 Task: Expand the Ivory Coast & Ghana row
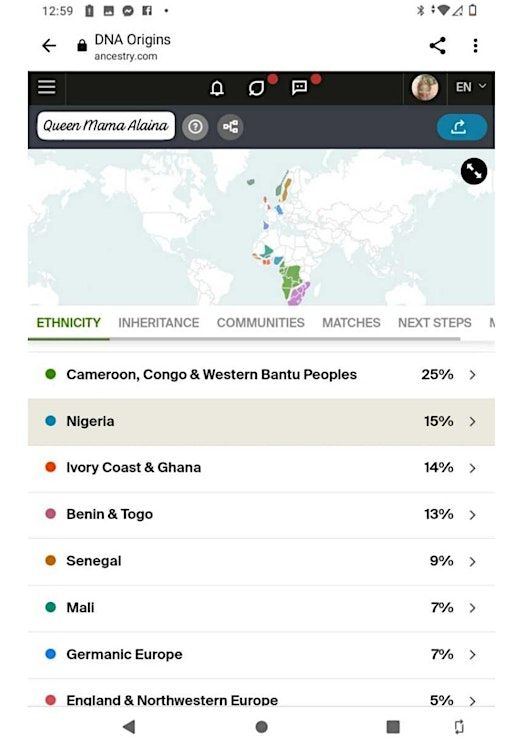pyautogui.click(x=262, y=468)
